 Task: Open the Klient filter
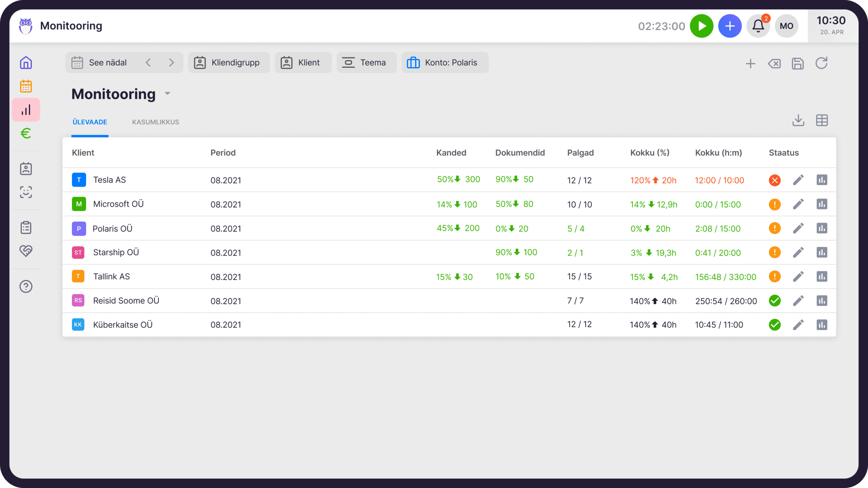click(x=303, y=63)
